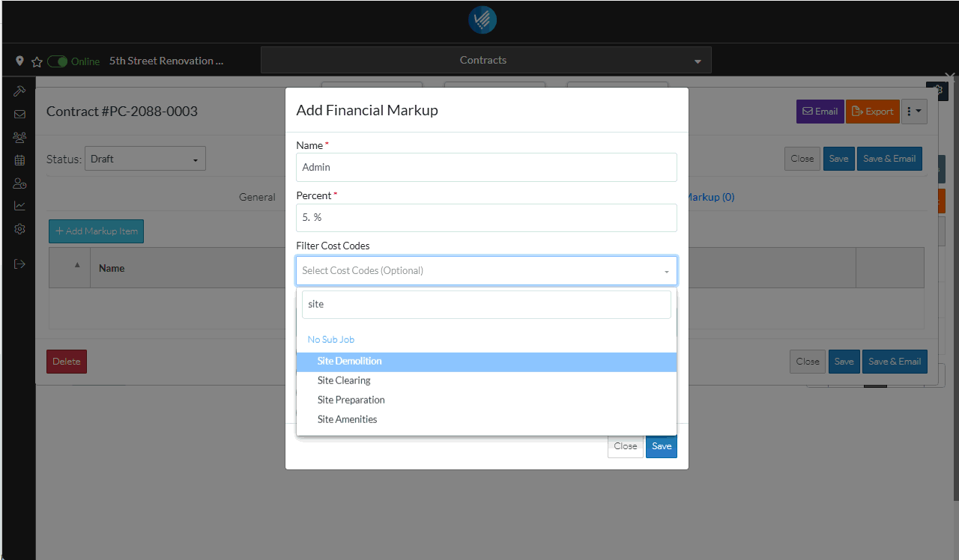Viewport: 959px width, 560px height.
Task: Open the envelope messages icon in sidebar
Action: pyautogui.click(x=19, y=115)
